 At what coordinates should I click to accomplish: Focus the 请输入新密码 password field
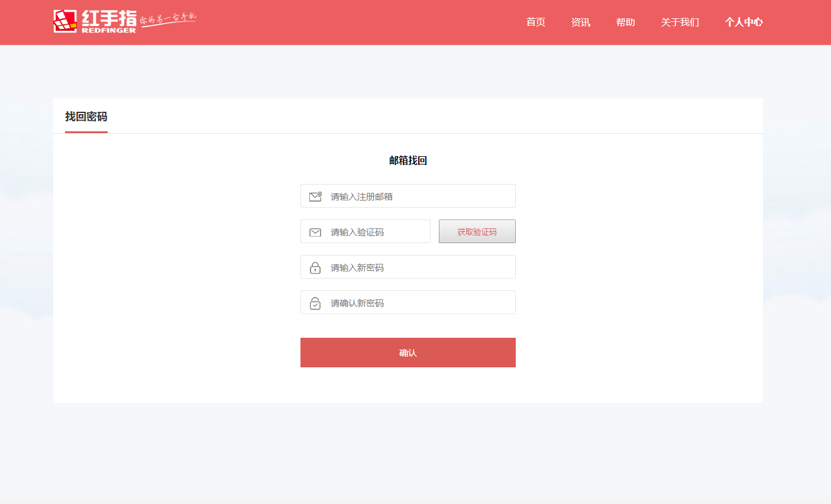[420, 267]
